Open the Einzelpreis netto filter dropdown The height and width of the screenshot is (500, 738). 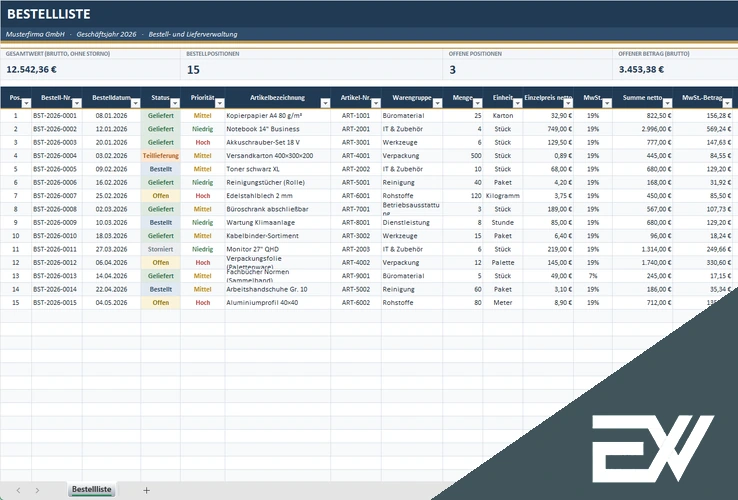pos(568,103)
